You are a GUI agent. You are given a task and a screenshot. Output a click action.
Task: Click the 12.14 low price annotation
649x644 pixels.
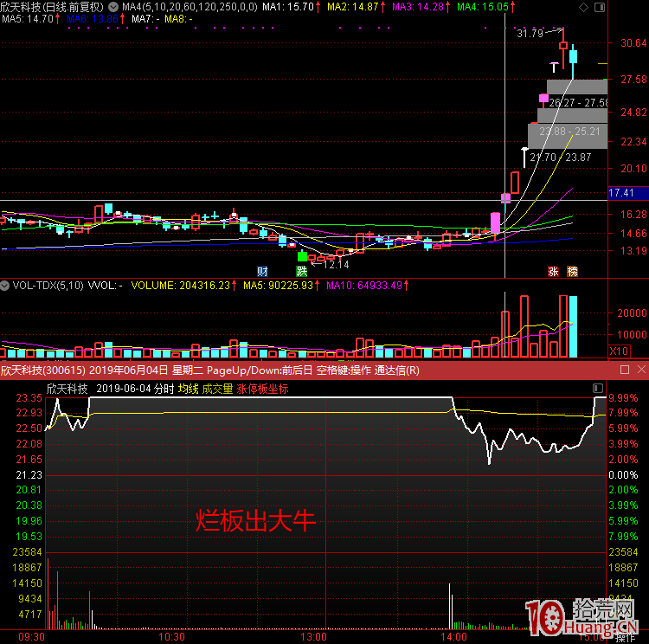pos(336,264)
